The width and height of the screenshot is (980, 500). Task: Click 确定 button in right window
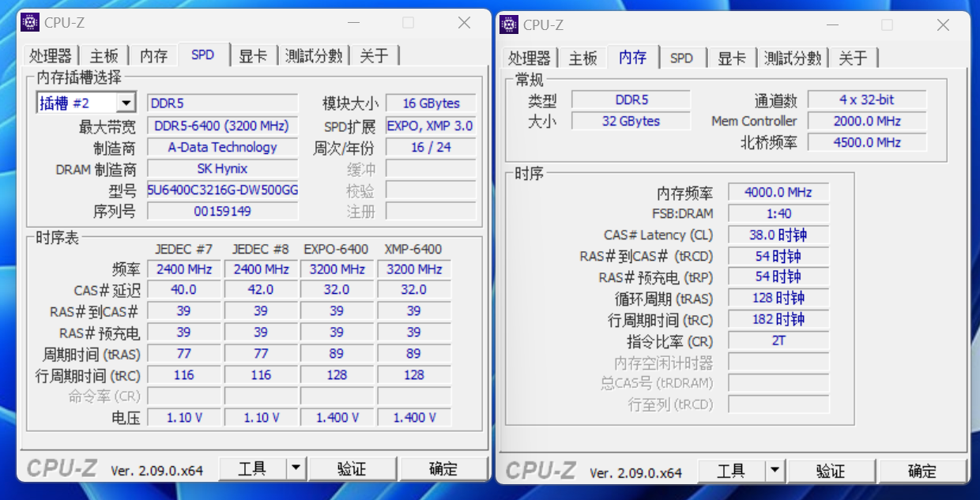(x=922, y=471)
